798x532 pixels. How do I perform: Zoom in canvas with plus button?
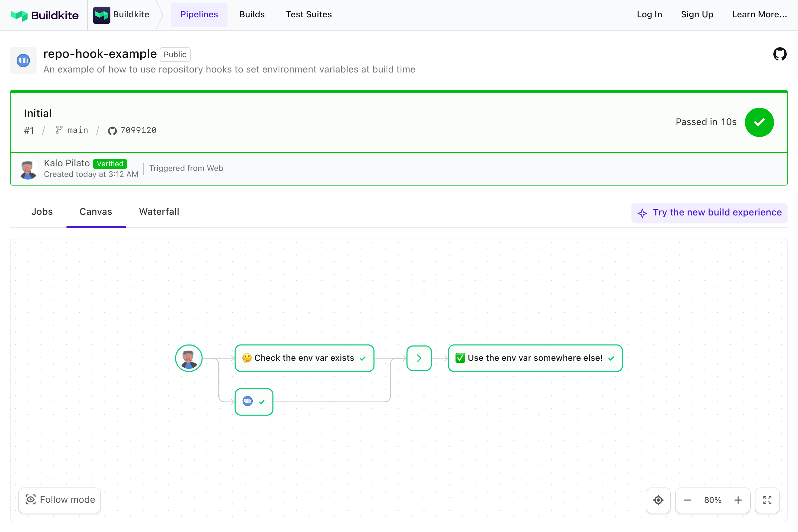pos(738,500)
